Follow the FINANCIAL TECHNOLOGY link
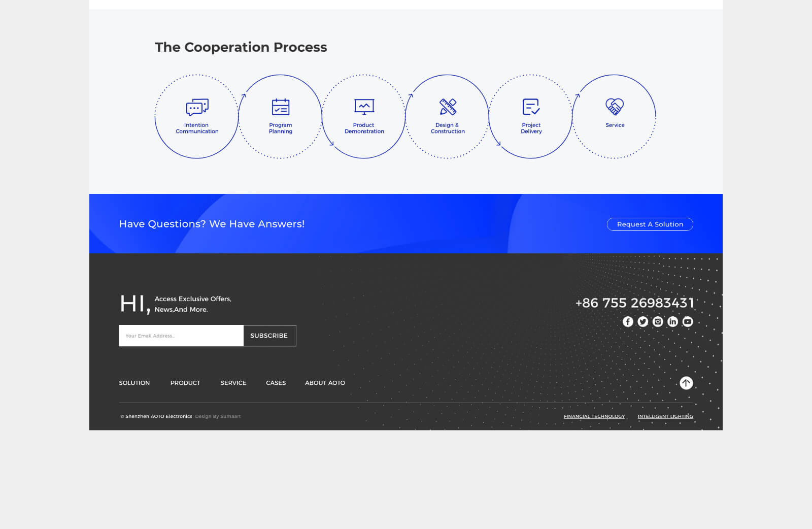Viewport: 812px width, 529px height. pyautogui.click(x=594, y=416)
